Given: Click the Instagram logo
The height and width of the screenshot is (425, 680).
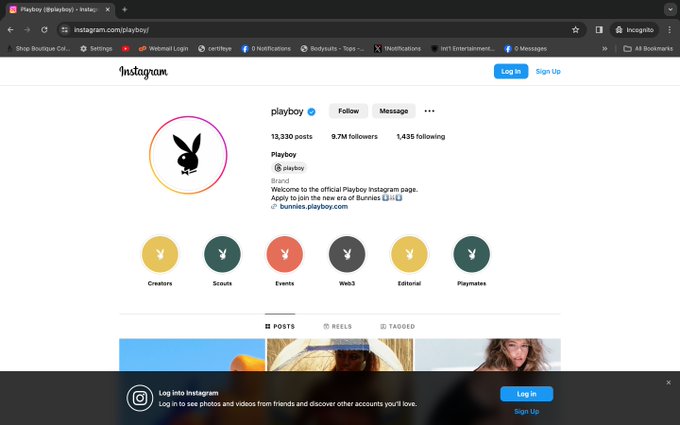Looking at the screenshot, I should 143,72.
